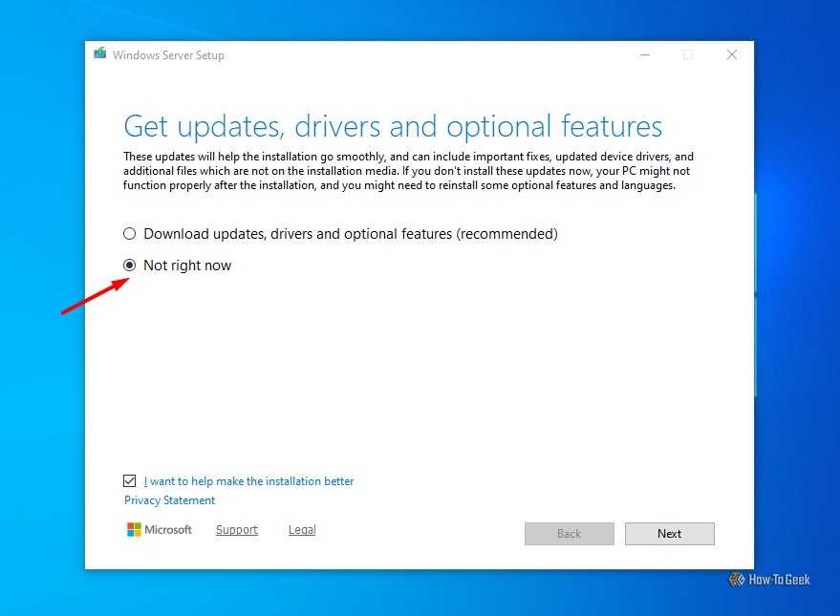Viewport: 840px width, 616px height.
Task: Click the "Get updates, drivers and optional features" heading
Action: (x=392, y=125)
